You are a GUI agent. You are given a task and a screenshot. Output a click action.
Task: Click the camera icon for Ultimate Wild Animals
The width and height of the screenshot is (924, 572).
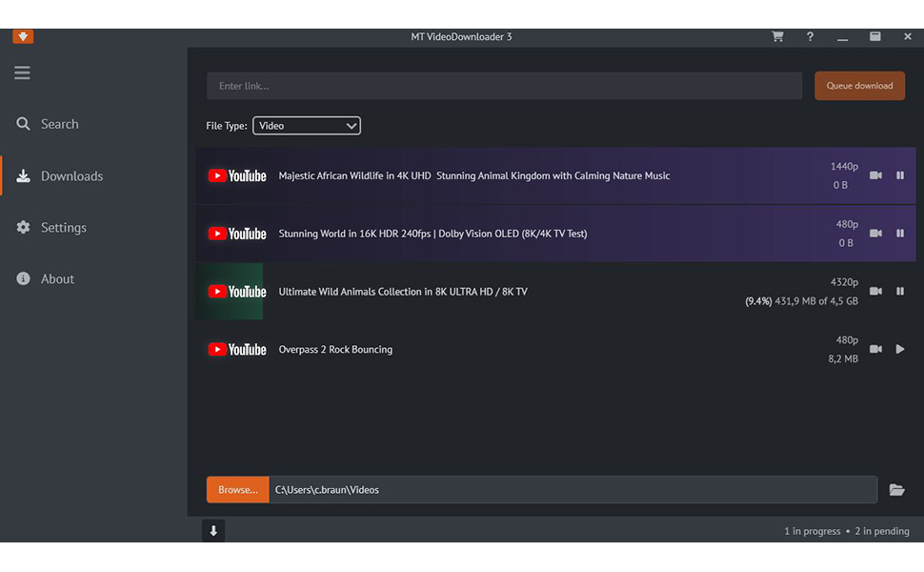tap(875, 291)
